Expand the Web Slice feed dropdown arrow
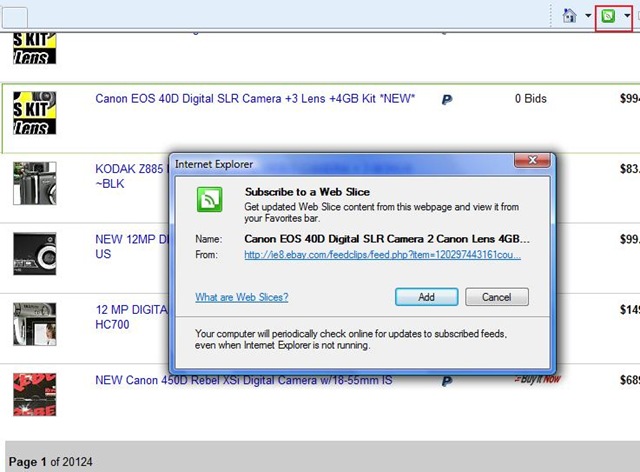 coord(627,16)
